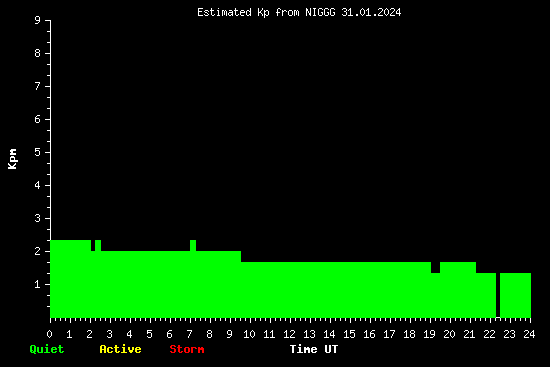Select the yellow Active legend label

pyautogui.click(x=120, y=349)
